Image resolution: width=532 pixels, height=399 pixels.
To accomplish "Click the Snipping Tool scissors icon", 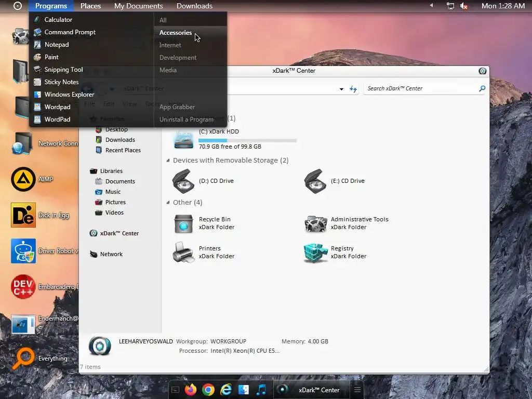I will coord(37,70).
